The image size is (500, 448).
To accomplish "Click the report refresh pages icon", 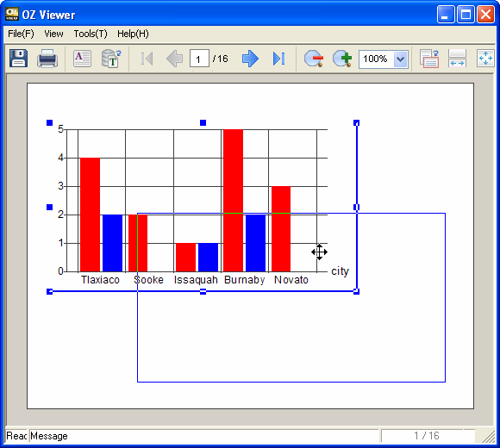I will [x=429, y=59].
